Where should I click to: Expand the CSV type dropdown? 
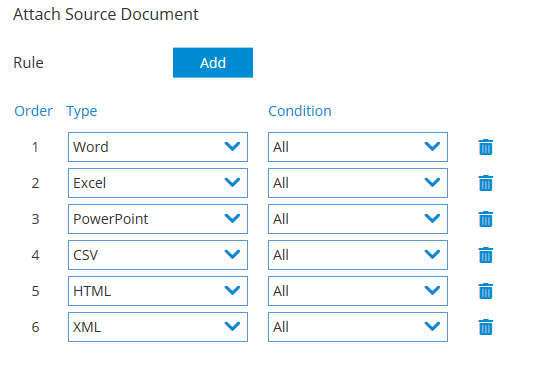[158, 255]
